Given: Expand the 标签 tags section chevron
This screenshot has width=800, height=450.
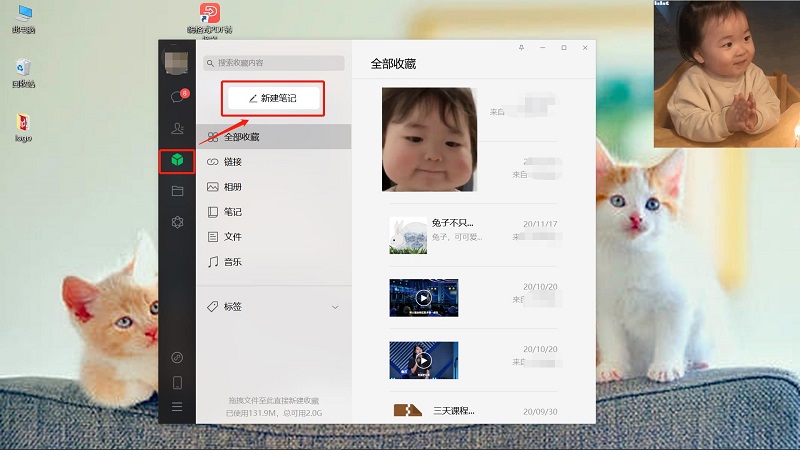Looking at the screenshot, I should pos(335,307).
